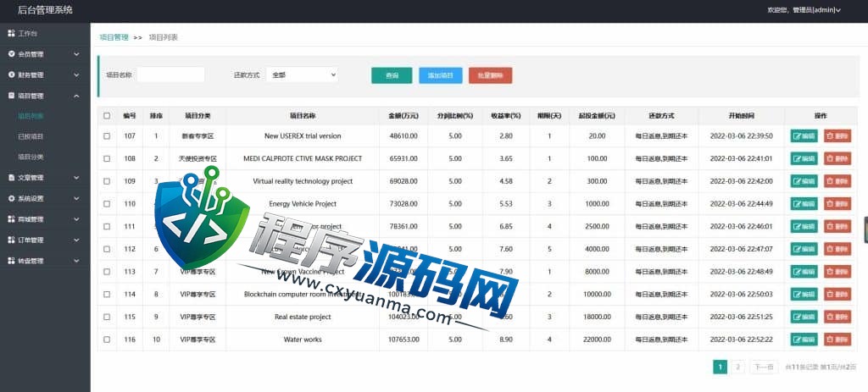
Task: Edit project 108 MEDI CALPROTE CTIVE MASK
Action: click(804, 158)
